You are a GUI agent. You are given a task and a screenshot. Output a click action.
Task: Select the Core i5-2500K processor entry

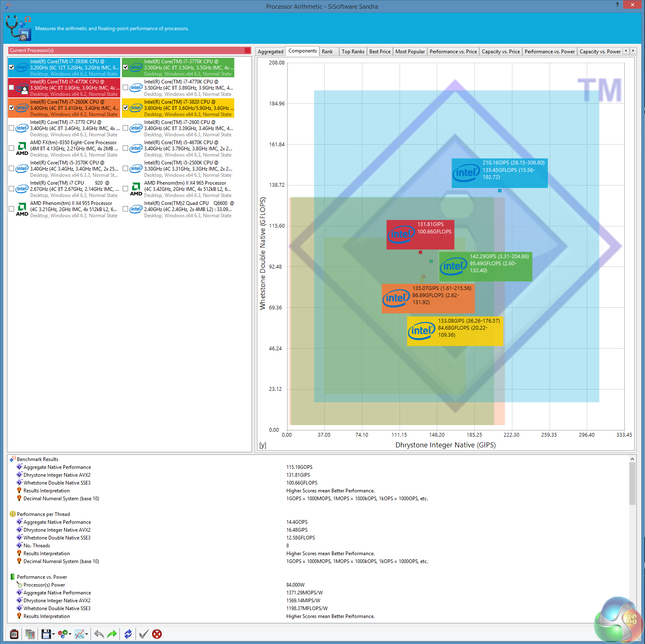click(178, 169)
